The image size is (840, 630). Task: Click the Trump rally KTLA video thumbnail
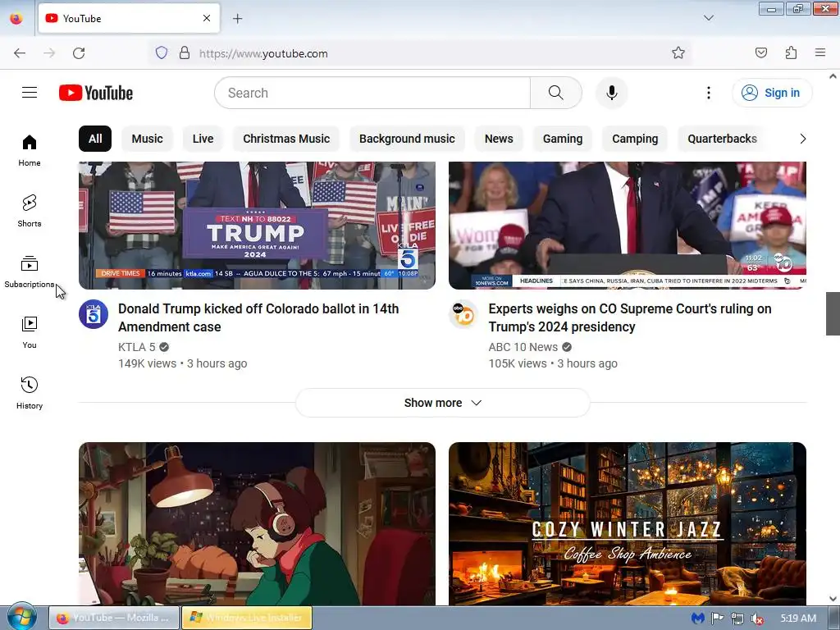[x=257, y=226]
